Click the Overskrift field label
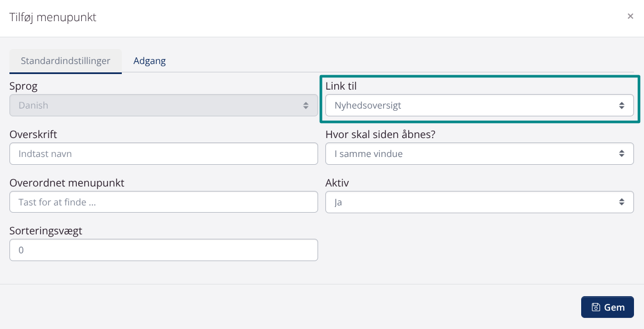 (x=33, y=134)
